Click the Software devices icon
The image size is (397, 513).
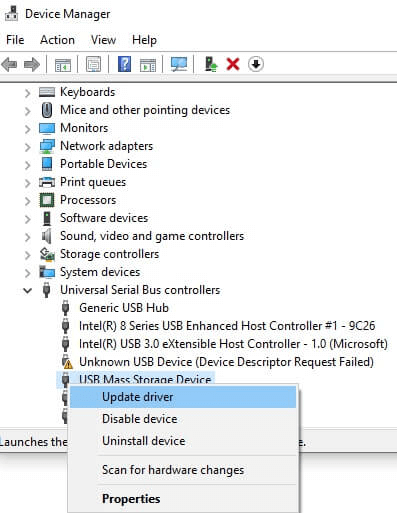click(x=47, y=218)
